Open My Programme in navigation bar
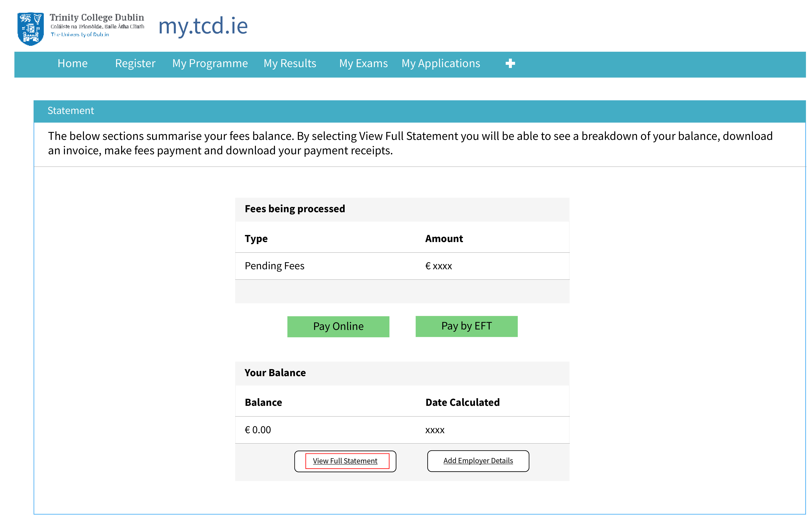This screenshot has height=529, width=812. 210,64
